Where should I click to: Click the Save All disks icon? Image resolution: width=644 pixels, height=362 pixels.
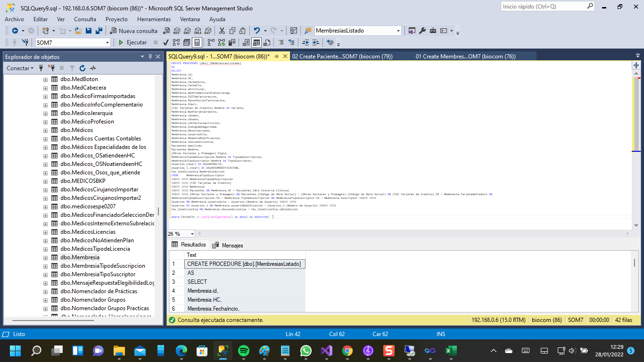tap(99, 31)
